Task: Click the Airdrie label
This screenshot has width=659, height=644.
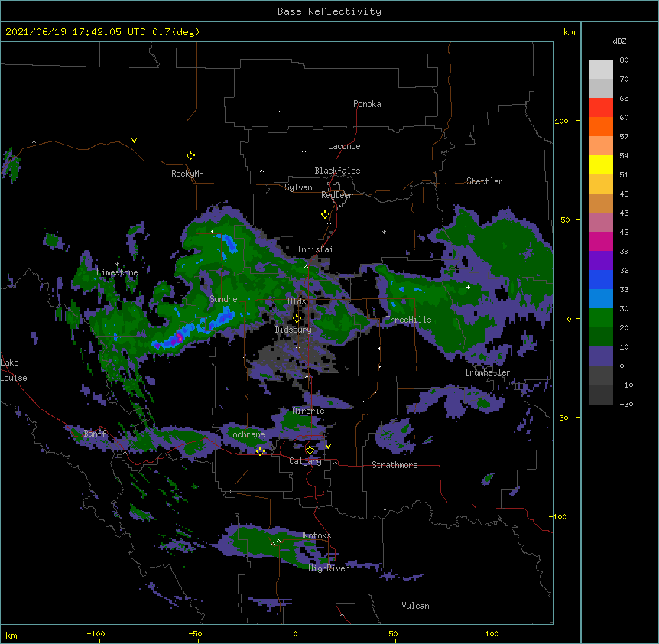Action: point(309,411)
